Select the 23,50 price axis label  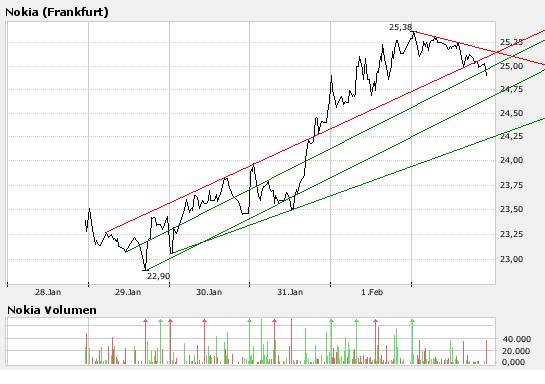click(511, 209)
